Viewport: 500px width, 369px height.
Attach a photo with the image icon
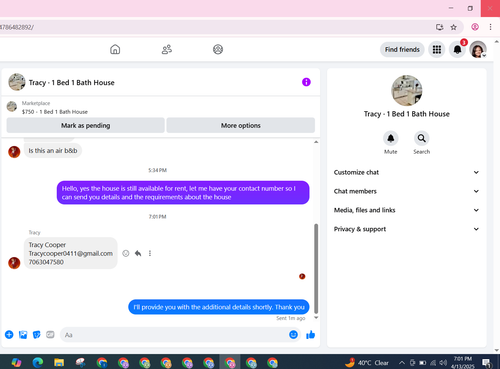[x=23, y=335]
